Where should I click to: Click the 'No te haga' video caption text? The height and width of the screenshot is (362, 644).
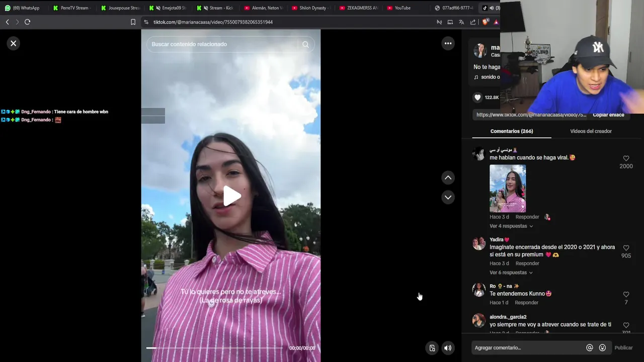pos(487,67)
